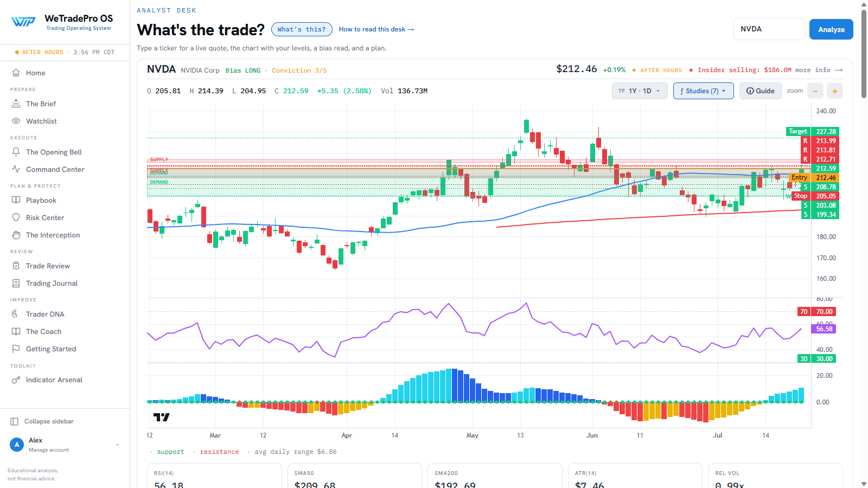Click the "resistance" legend label

pyautogui.click(x=219, y=452)
